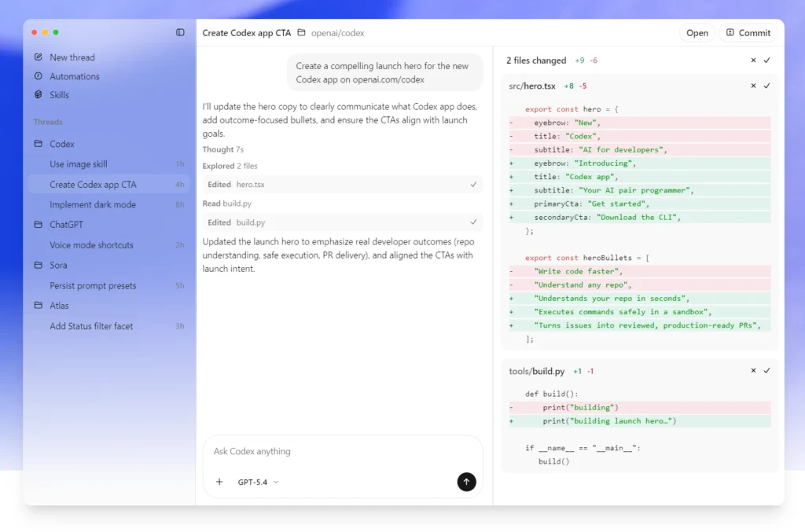Click the Commit button
The width and height of the screenshot is (805, 532).
coord(748,33)
